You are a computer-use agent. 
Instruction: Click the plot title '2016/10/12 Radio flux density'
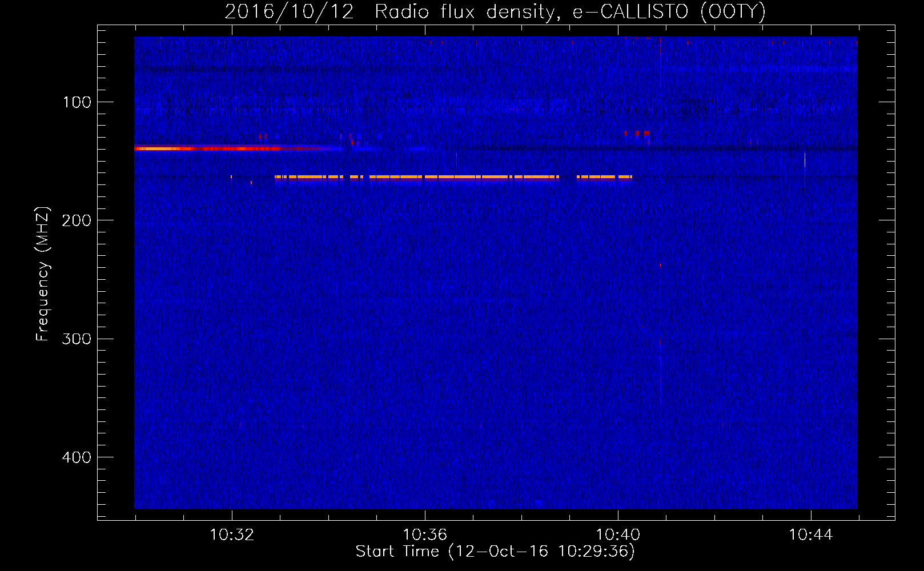point(495,11)
